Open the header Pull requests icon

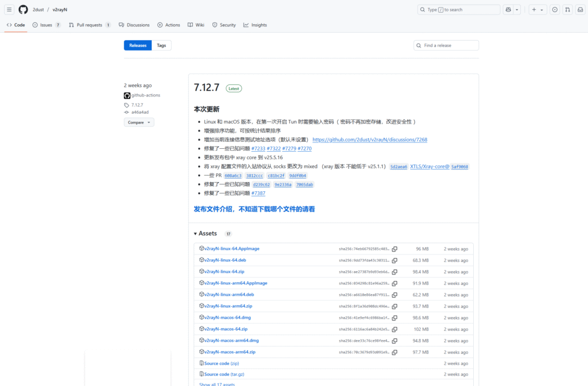[x=567, y=10]
